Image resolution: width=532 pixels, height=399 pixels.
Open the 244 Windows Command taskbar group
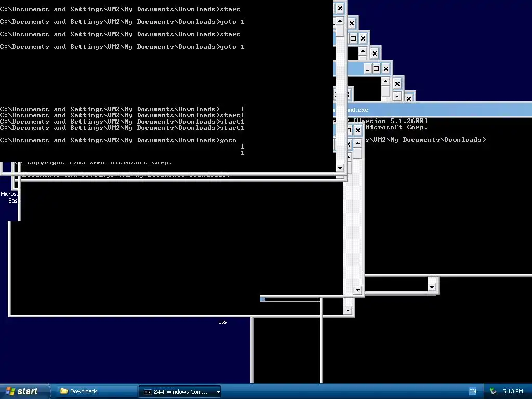pyautogui.click(x=180, y=392)
